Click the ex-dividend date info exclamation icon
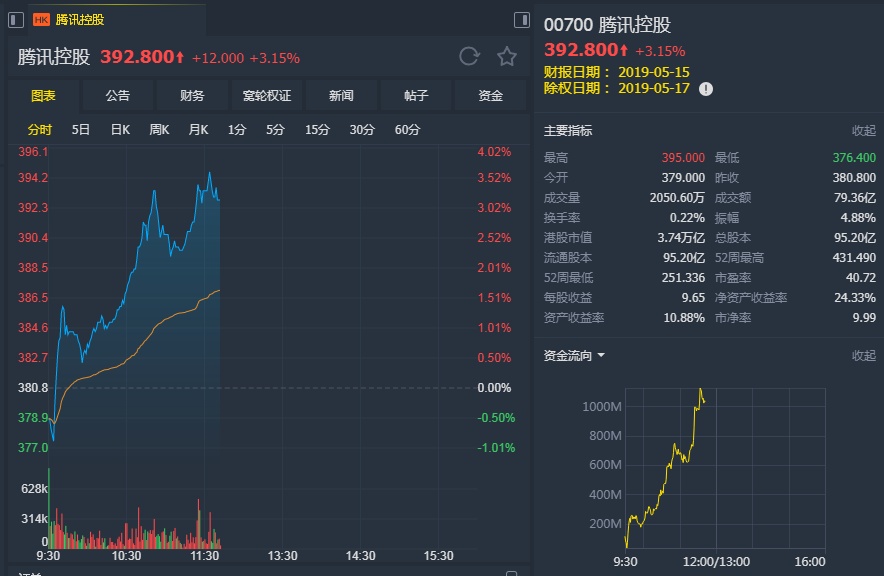The width and height of the screenshot is (884, 576). pyautogui.click(x=706, y=89)
